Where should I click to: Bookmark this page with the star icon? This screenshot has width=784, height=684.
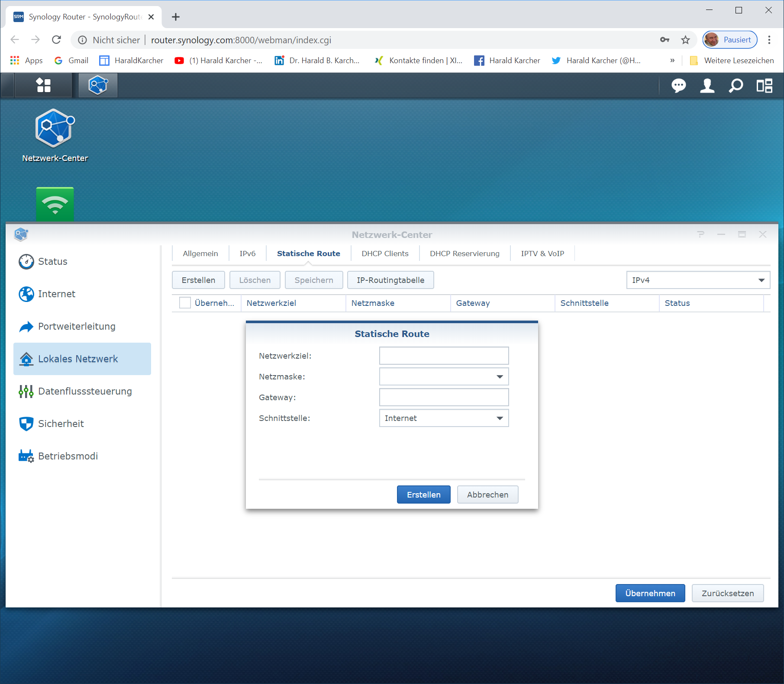(685, 40)
